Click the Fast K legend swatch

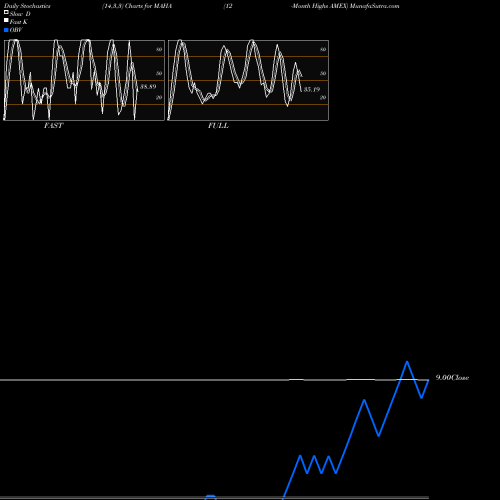click(x=6, y=20)
